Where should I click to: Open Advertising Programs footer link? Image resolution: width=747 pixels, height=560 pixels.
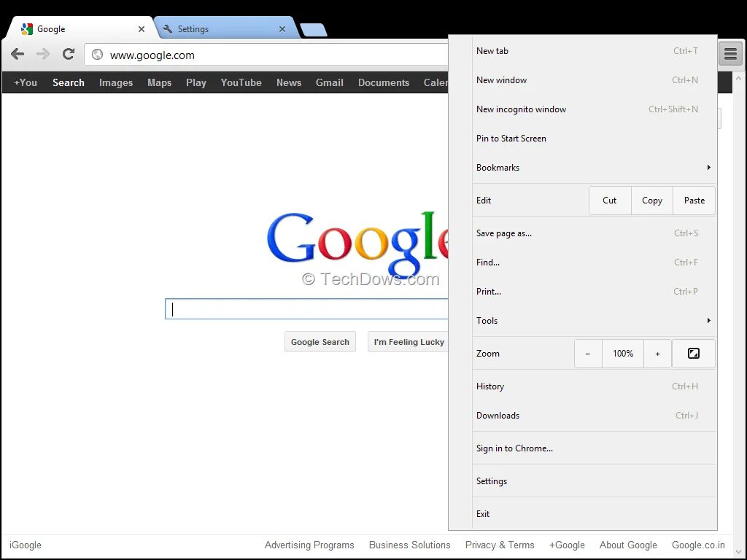(x=309, y=545)
